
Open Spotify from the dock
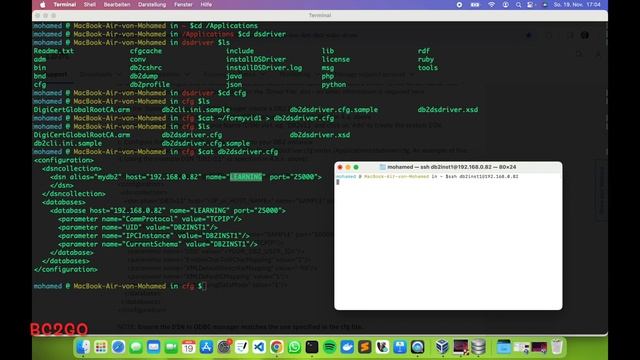pyautogui.click(x=329, y=347)
